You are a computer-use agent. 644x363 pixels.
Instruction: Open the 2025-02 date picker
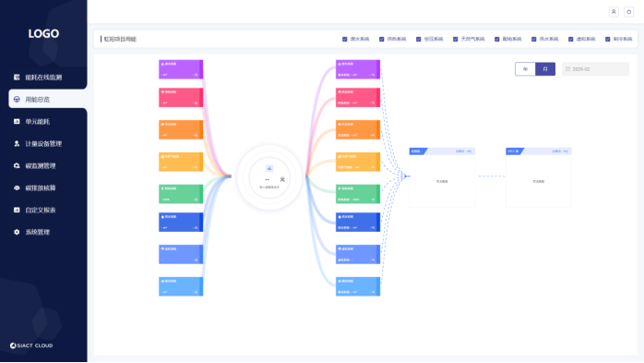595,69
